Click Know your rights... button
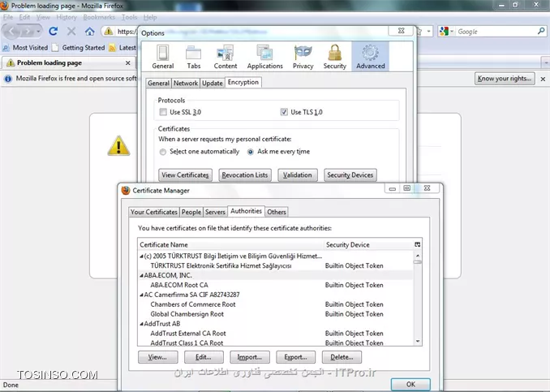This screenshot has height=392, width=550. 505,78
